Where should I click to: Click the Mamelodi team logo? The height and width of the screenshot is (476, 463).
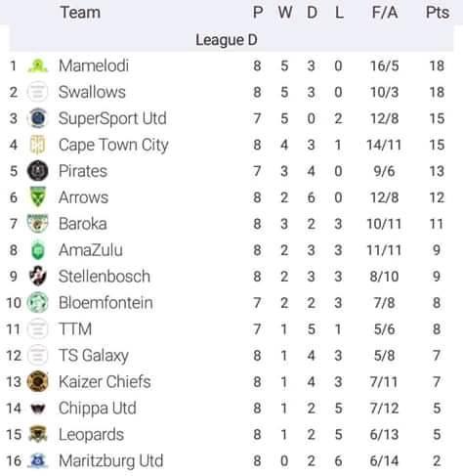38,66
